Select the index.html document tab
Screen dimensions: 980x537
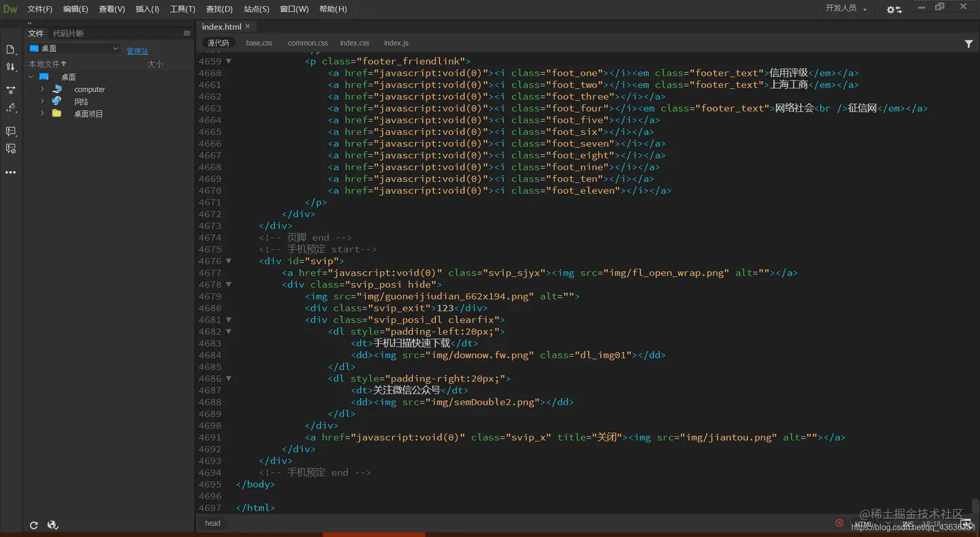click(222, 27)
